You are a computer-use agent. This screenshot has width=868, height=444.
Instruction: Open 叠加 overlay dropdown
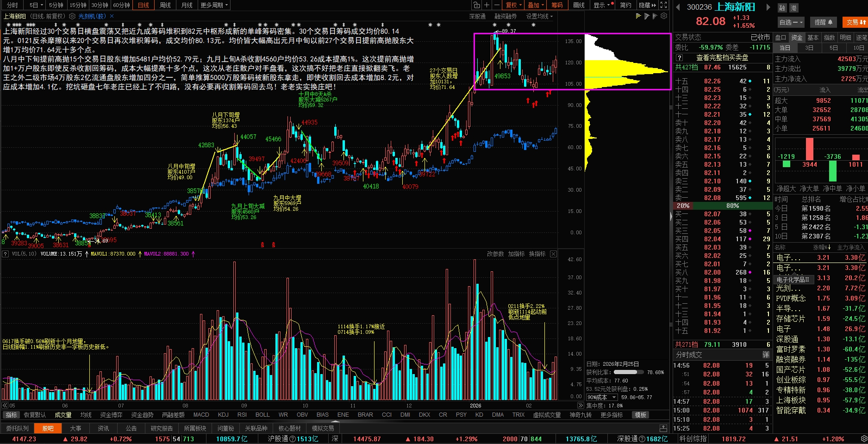536,5
